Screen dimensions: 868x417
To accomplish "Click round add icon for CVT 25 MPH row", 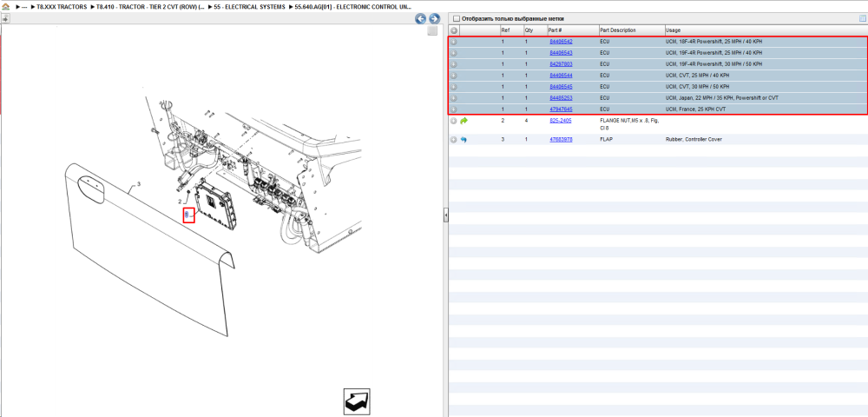I will coord(454,76).
